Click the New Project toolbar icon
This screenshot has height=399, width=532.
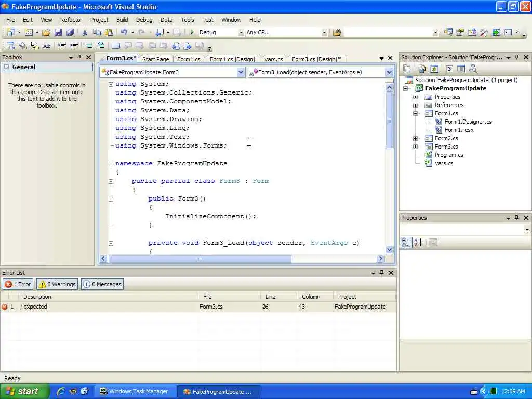11,32
